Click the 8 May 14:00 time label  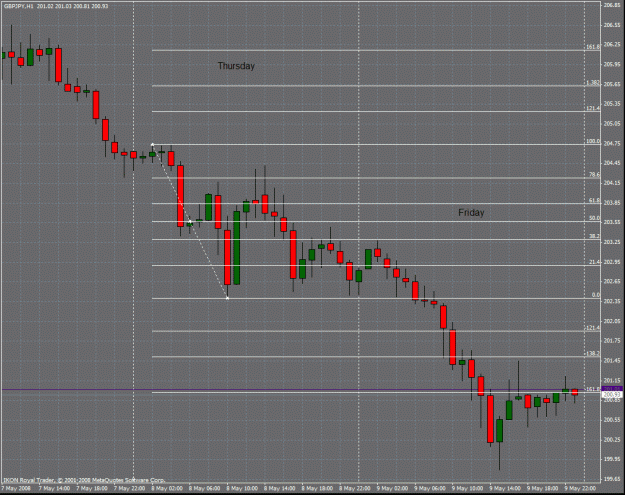[x=280, y=489]
